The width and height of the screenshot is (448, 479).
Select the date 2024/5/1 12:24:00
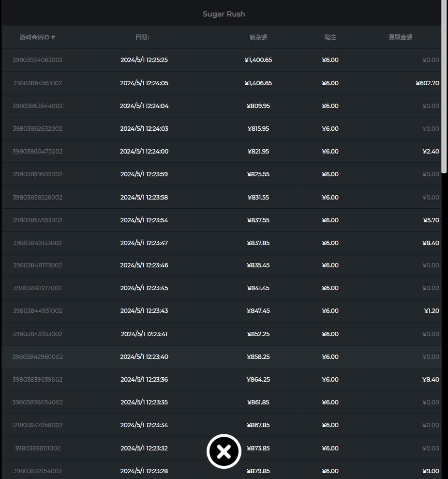pyautogui.click(x=144, y=151)
